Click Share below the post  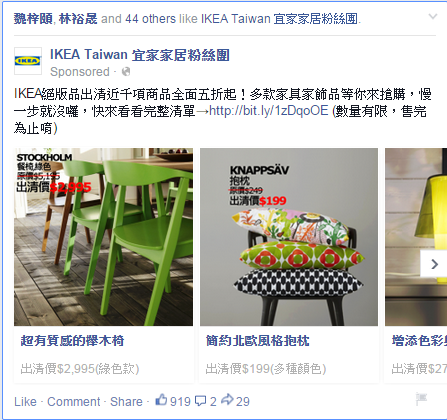[x=126, y=401]
